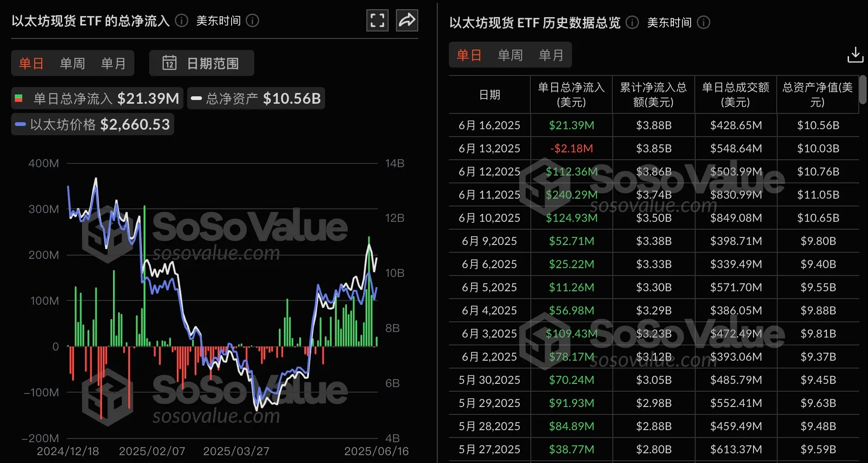The image size is (868, 463).
Task: Click the 6月 5,2025 date cell
Action: (490, 287)
